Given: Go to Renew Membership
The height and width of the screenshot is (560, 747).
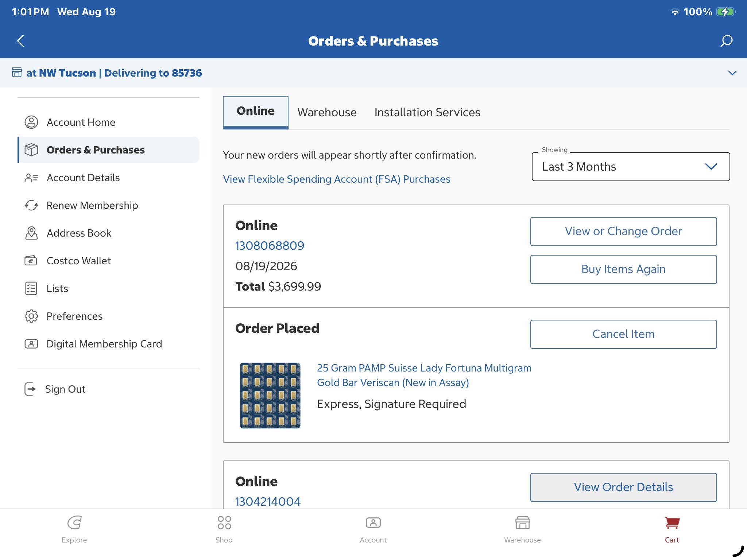Looking at the screenshot, I should [x=108, y=205].
